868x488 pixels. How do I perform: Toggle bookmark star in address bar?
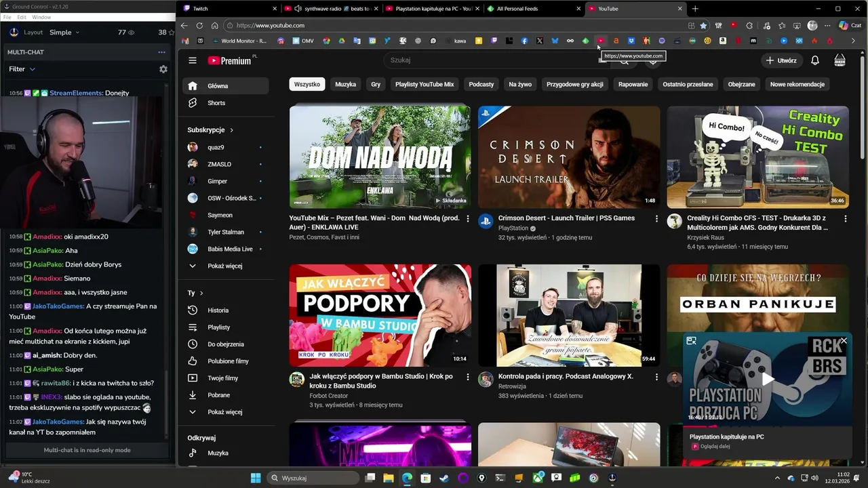pos(703,26)
